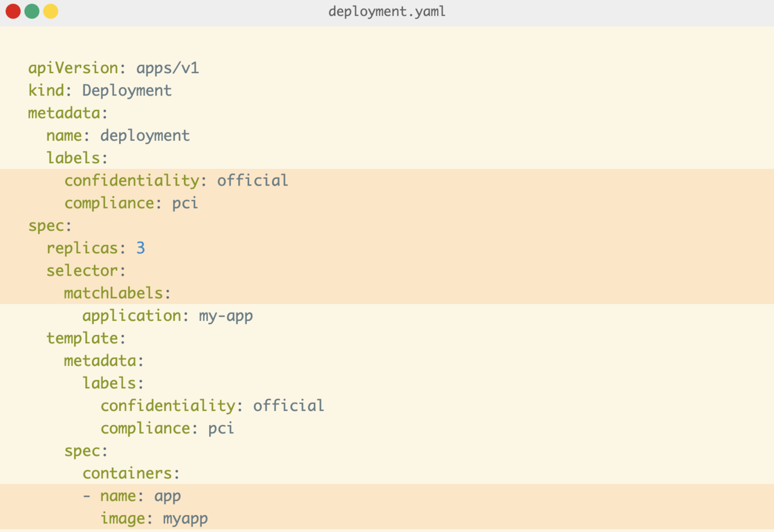Click the blue replicas number 3
774x532 pixels.
click(141, 248)
